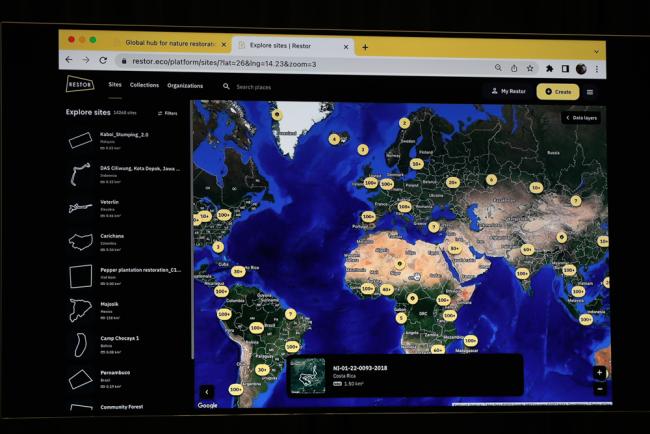Open the '3' cluster marker near Cuba
Screen dimensions: 650x434
tap(218, 247)
